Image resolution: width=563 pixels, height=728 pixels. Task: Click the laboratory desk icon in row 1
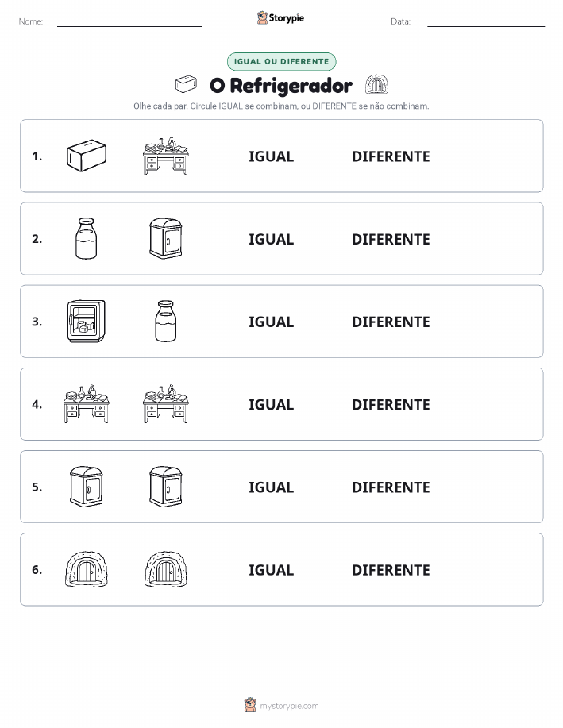click(x=166, y=156)
